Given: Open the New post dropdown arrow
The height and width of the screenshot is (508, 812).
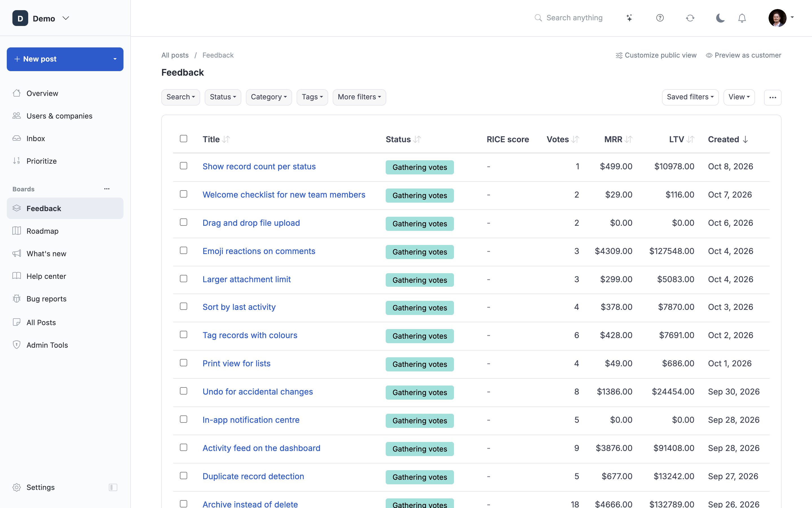Looking at the screenshot, I should pyautogui.click(x=115, y=59).
